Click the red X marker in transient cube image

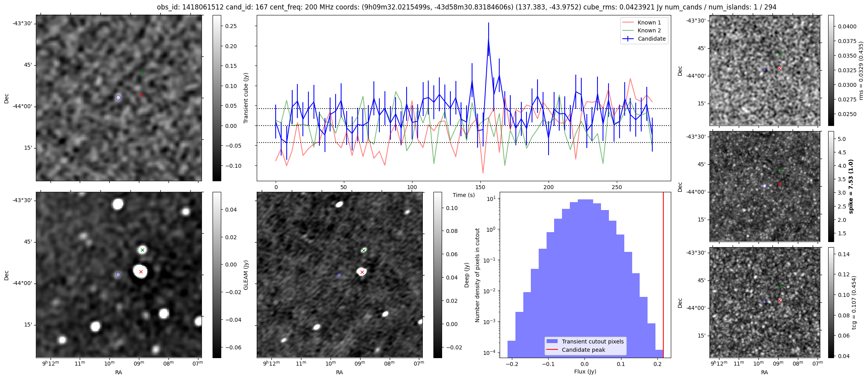pos(141,95)
